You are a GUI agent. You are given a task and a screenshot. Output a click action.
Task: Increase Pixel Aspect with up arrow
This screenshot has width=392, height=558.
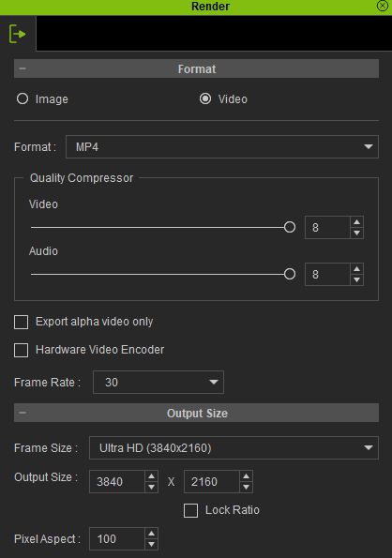point(152,534)
